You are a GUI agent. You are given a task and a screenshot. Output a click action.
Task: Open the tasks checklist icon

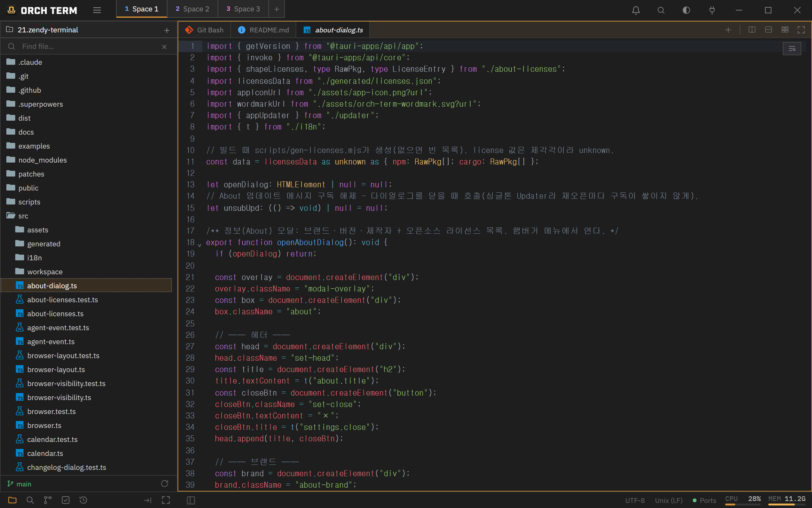point(66,500)
